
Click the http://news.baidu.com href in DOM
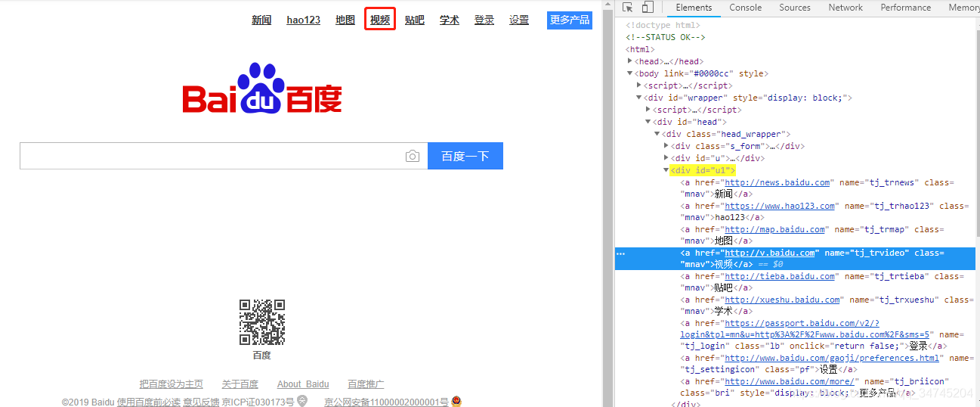[778, 182]
